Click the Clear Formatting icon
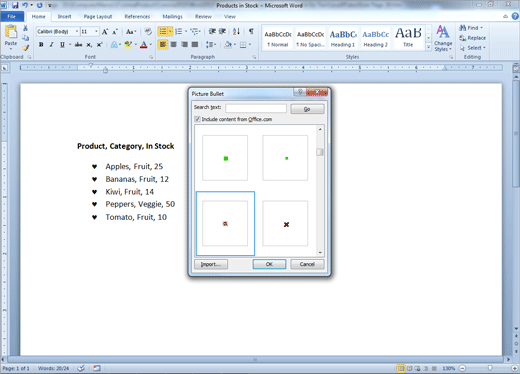 148,32
